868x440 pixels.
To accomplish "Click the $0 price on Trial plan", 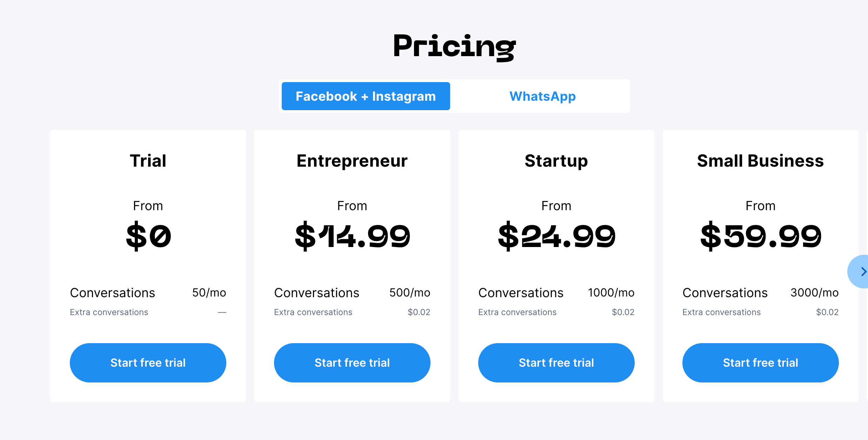I will coord(148,236).
